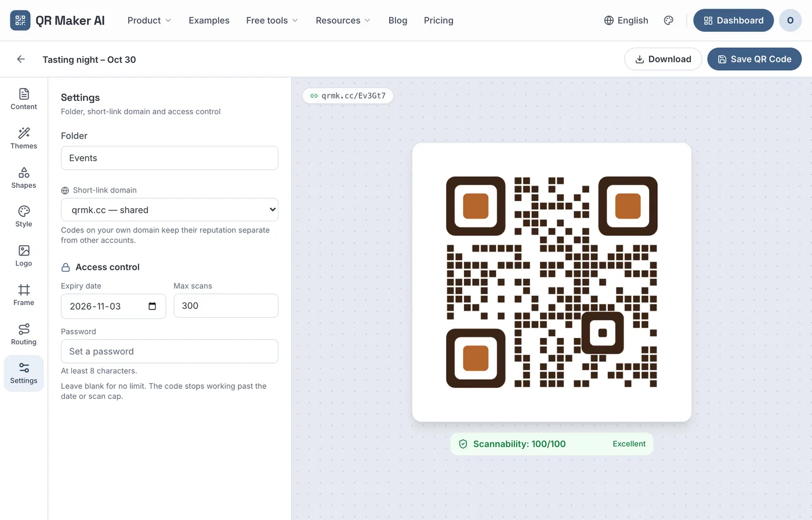Expand the Free tools menu
The height and width of the screenshot is (520, 812).
[272, 20]
